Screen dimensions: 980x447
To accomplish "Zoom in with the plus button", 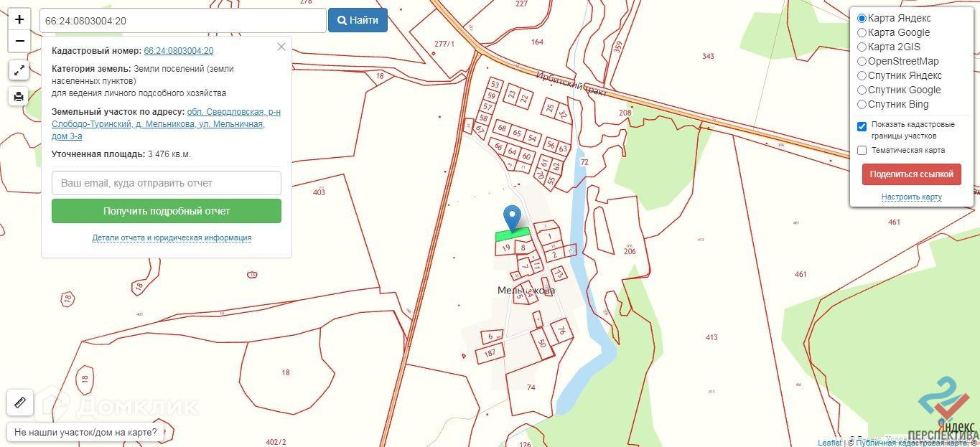I will pos(19,19).
